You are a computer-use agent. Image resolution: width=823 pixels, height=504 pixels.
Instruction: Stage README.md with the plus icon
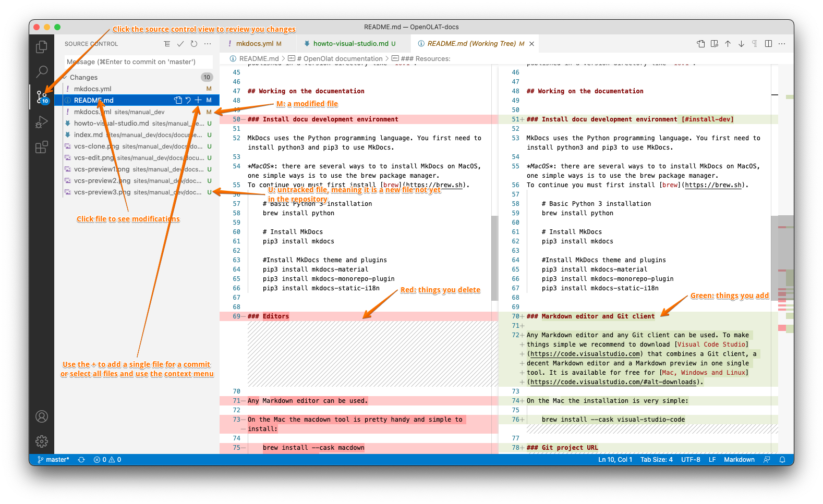pos(198,100)
